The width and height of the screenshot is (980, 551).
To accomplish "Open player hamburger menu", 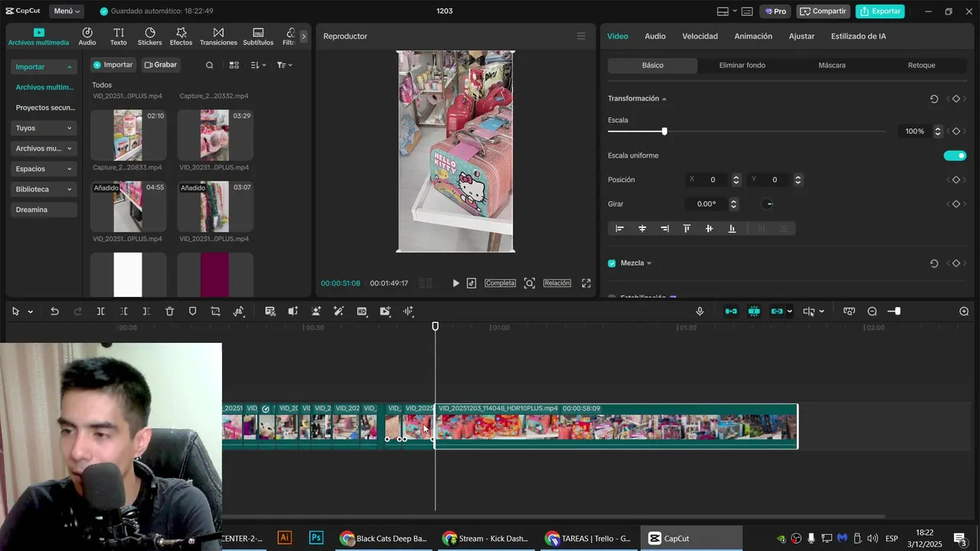I will click(x=581, y=36).
